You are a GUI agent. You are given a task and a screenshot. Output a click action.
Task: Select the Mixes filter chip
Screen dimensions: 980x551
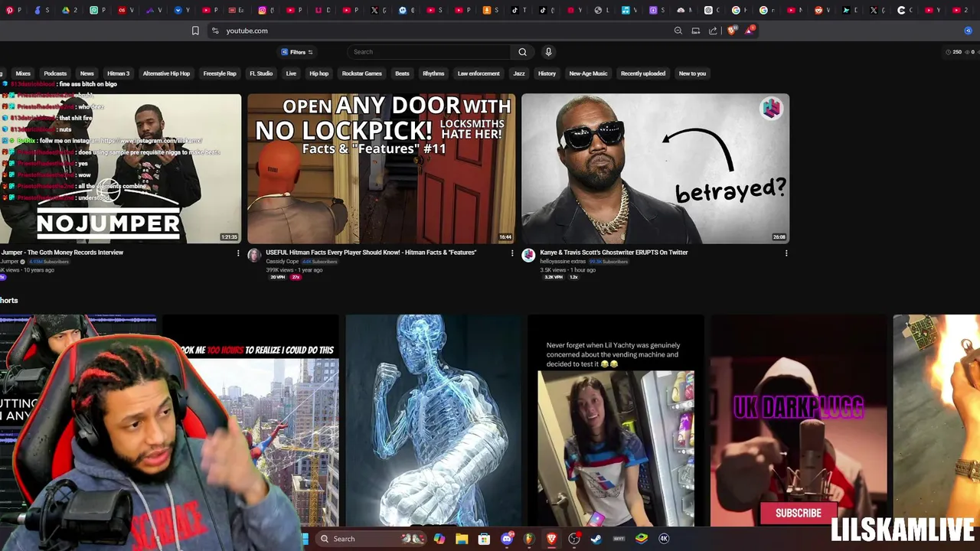click(x=23, y=73)
